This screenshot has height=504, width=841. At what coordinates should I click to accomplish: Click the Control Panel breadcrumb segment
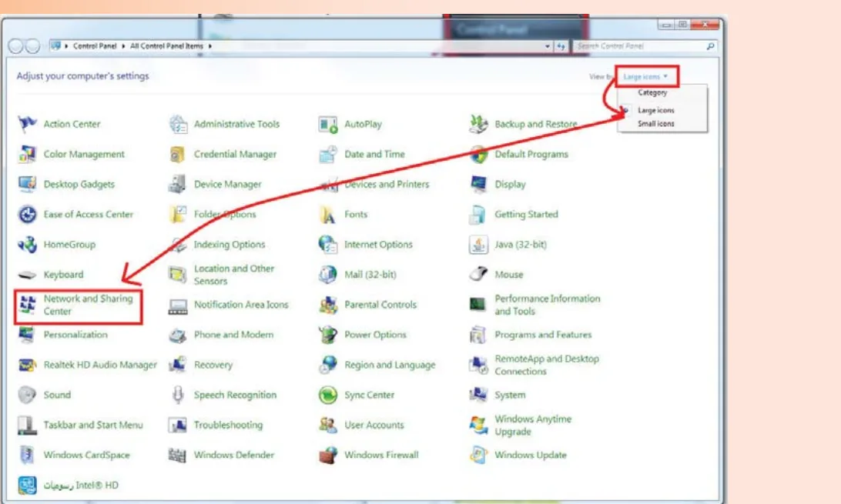coord(95,47)
